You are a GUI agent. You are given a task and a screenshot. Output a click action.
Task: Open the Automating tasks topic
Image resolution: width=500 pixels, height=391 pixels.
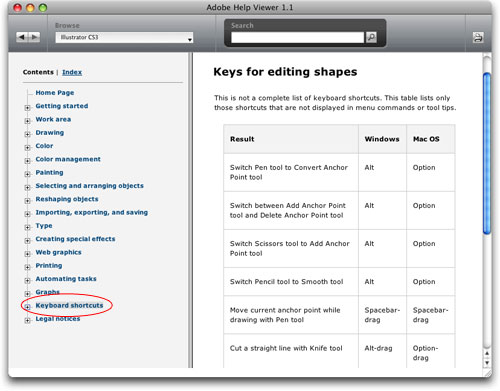pos(66,279)
